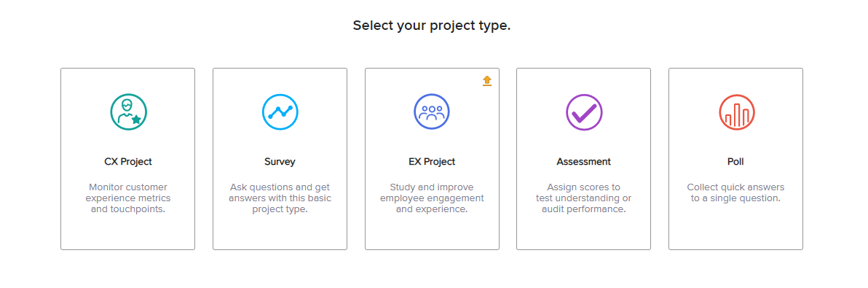Click empty bottom area of Poll card

(735, 233)
